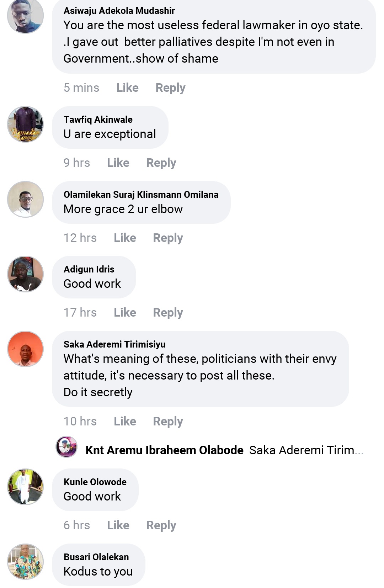This screenshot has height=588, width=384.
Task: Open the Tawfiq Akinwale name link
Action: point(98,120)
